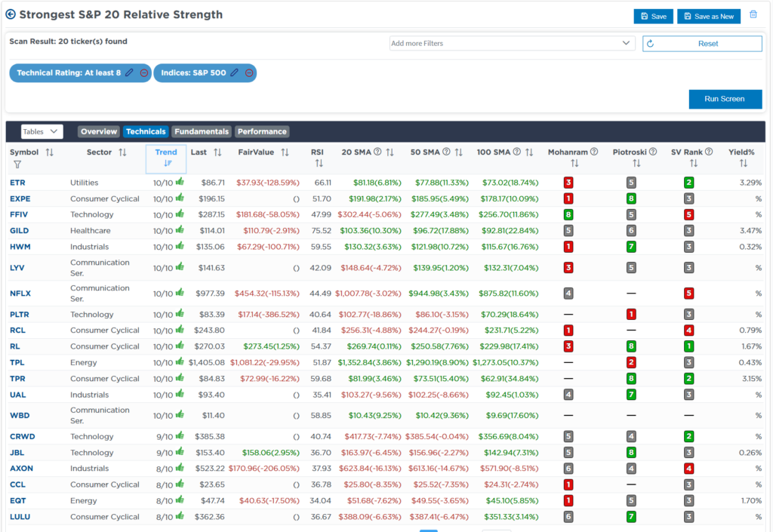Image resolution: width=773 pixels, height=532 pixels.
Task: Click the funnel filter icon under Symbol
Action: [17, 165]
